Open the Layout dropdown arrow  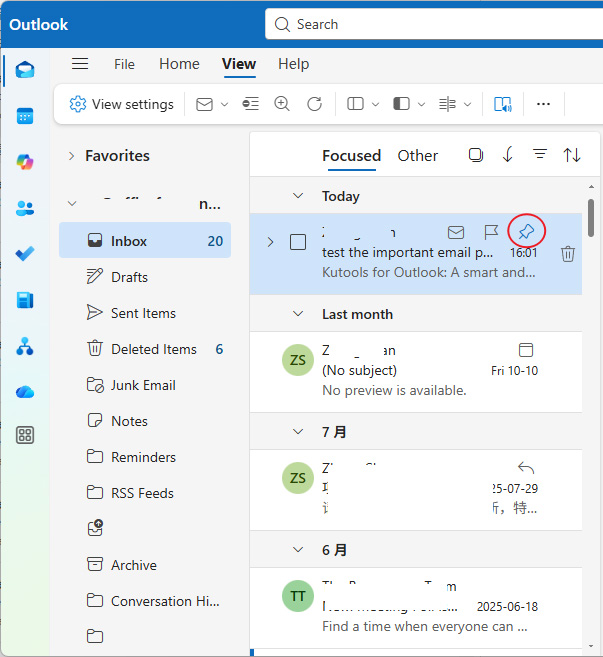point(375,104)
